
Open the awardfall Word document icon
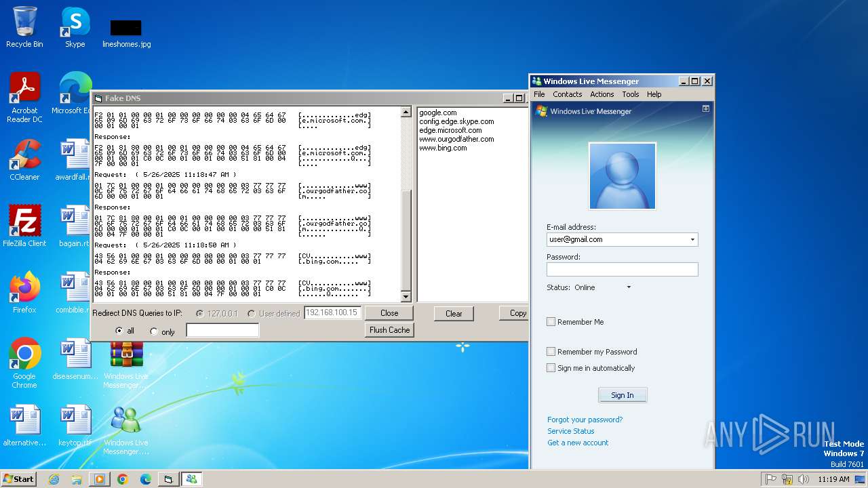pos(75,160)
